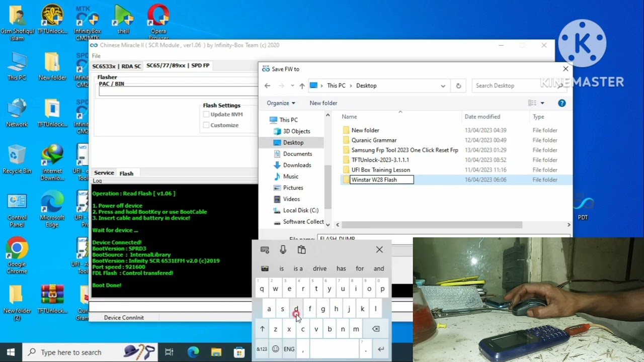Switch to Flash tab
This screenshot has width=644, height=362.
coord(126,173)
